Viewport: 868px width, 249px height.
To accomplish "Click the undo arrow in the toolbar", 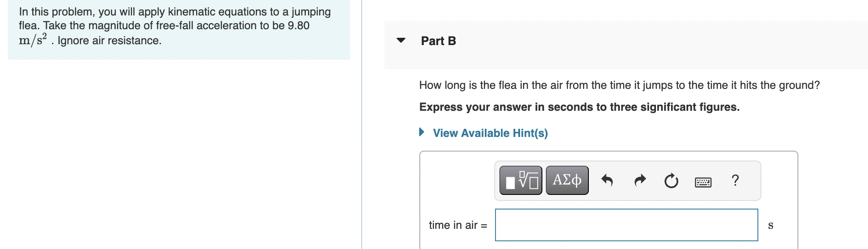I will [608, 180].
